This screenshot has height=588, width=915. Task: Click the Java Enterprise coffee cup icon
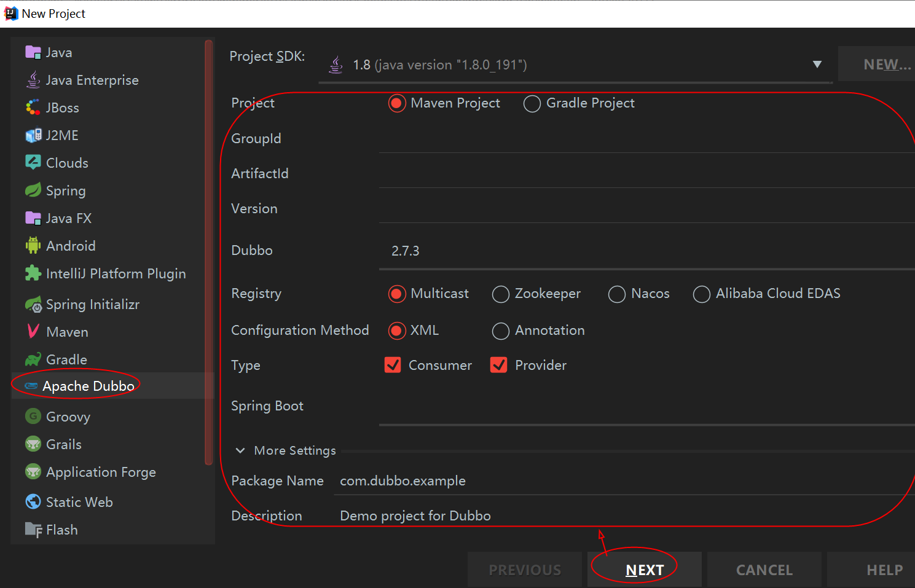(33, 80)
